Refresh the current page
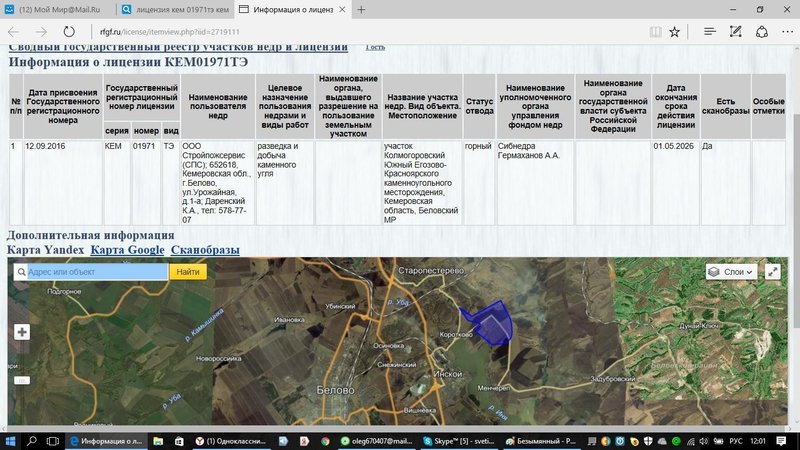Image resolution: width=800 pixels, height=450 pixels. click(x=68, y=32)
